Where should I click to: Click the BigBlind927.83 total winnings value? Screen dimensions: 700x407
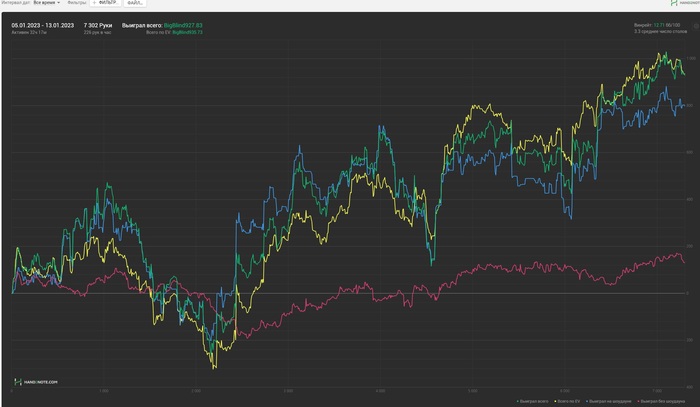[x=183, y=25]
